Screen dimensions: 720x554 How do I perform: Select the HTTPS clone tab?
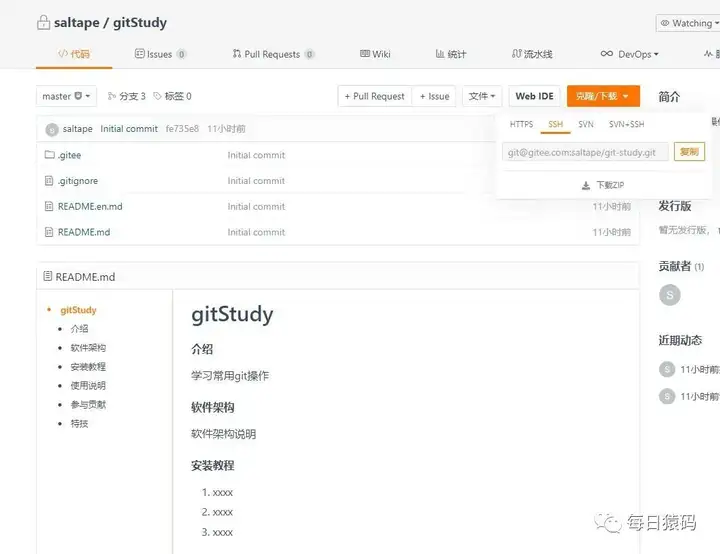click(x=521, y=124)
